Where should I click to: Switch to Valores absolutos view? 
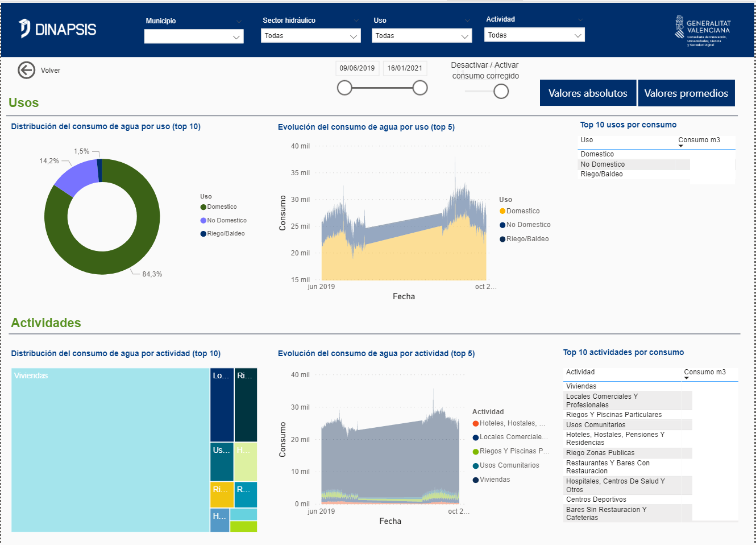click(588, 93)
